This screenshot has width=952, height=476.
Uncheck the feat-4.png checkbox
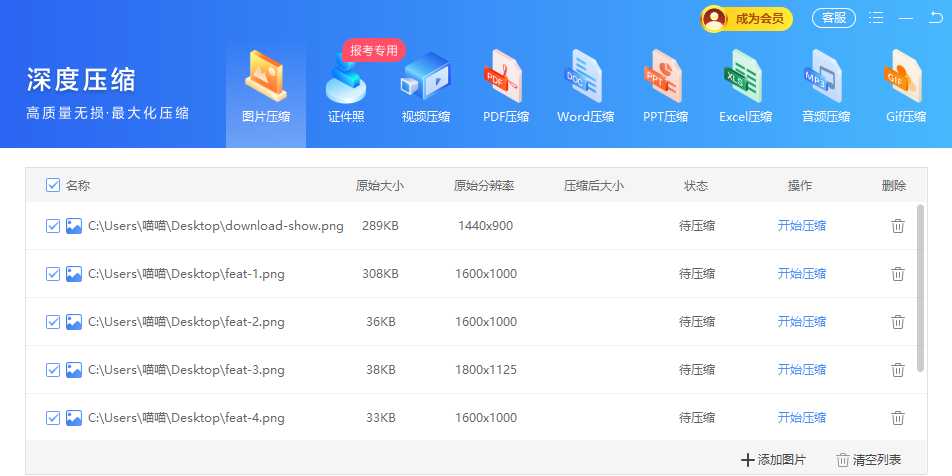click(53, 418)
